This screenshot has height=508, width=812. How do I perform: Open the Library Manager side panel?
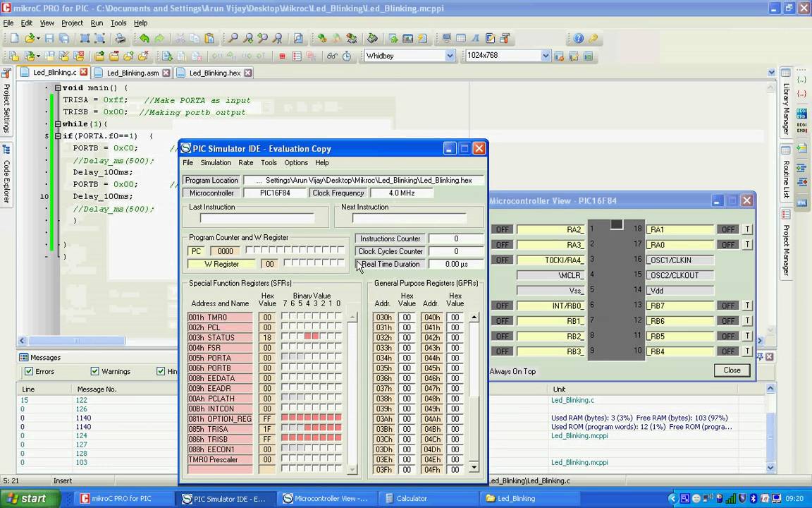click(786, 101)
